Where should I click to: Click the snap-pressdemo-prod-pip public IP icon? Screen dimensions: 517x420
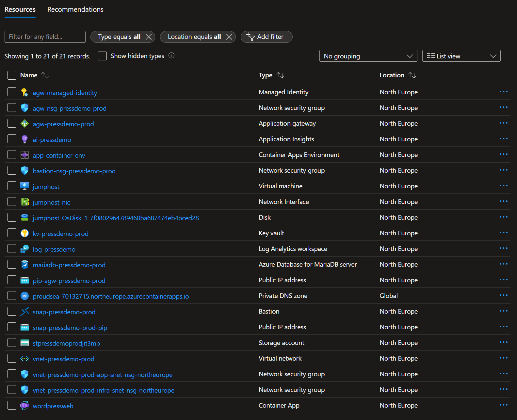[24, 327]
